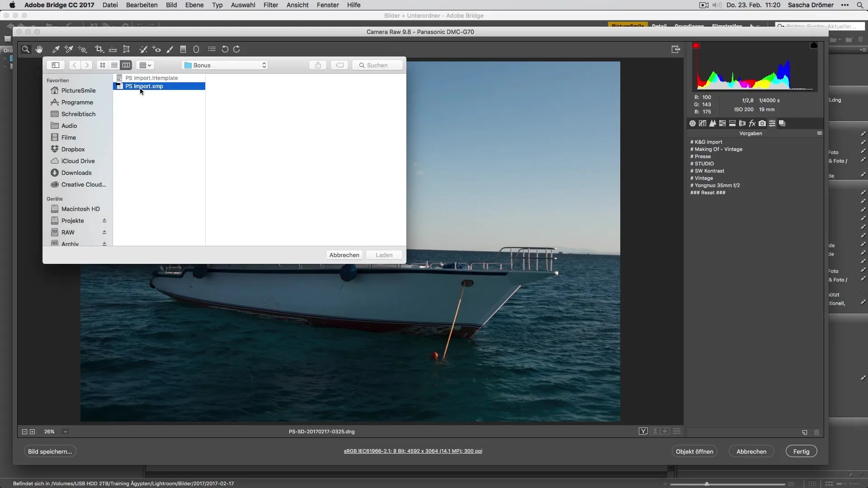Select the Straighten tool
The image size is (868, 488).
[x=113, y=49]
